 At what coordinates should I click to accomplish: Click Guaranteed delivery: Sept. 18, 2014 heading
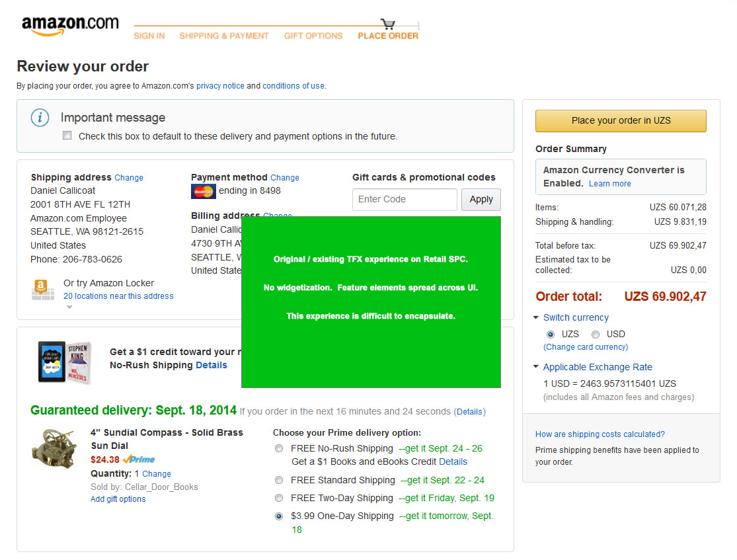coord(134,411)
